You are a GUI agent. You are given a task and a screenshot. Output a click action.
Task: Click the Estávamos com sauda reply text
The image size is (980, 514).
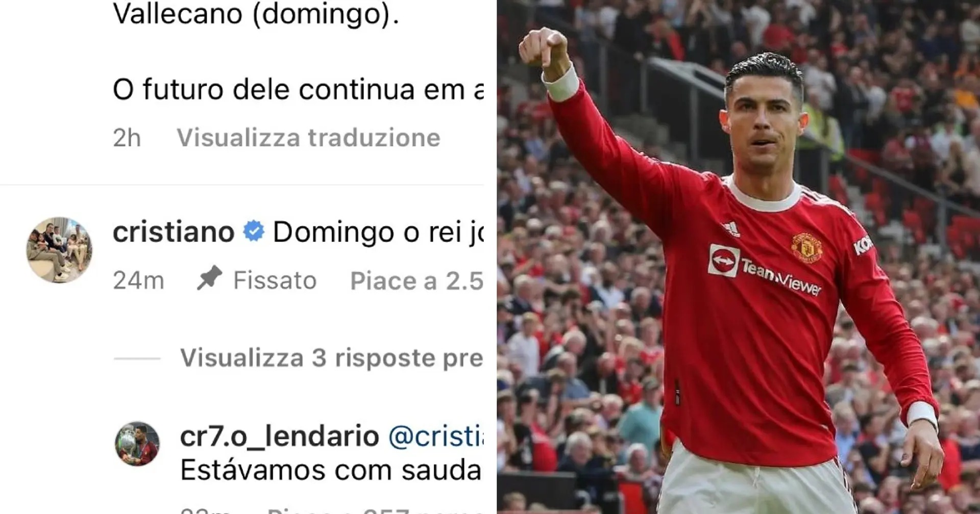331,470
